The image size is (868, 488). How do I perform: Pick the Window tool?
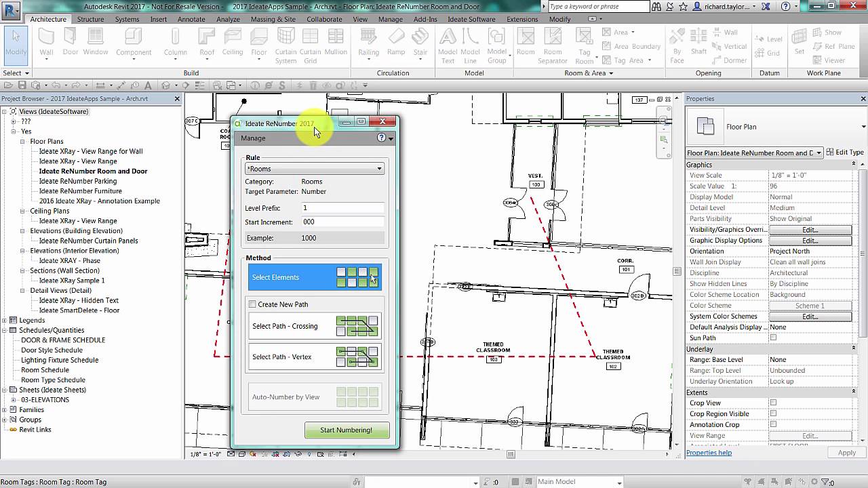pos(96,43)
